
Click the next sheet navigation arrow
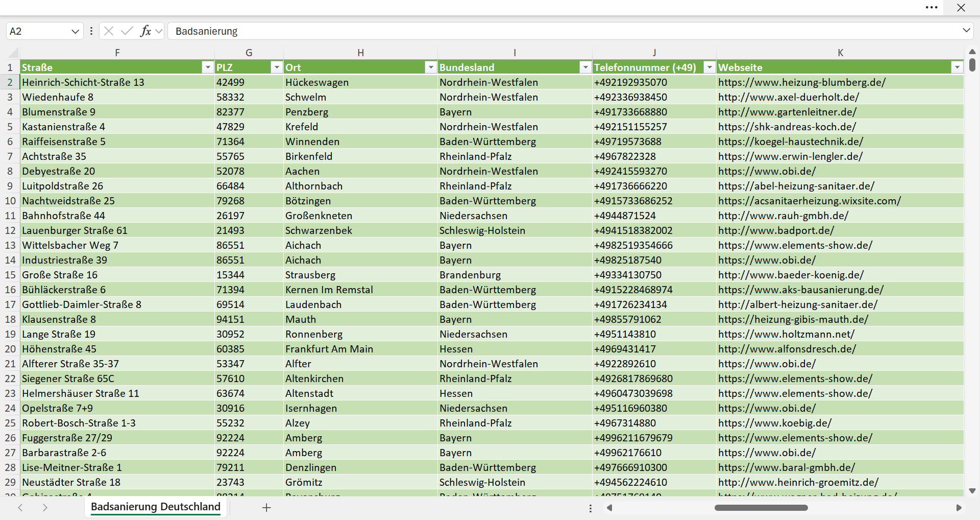click(x=45, y=507)
